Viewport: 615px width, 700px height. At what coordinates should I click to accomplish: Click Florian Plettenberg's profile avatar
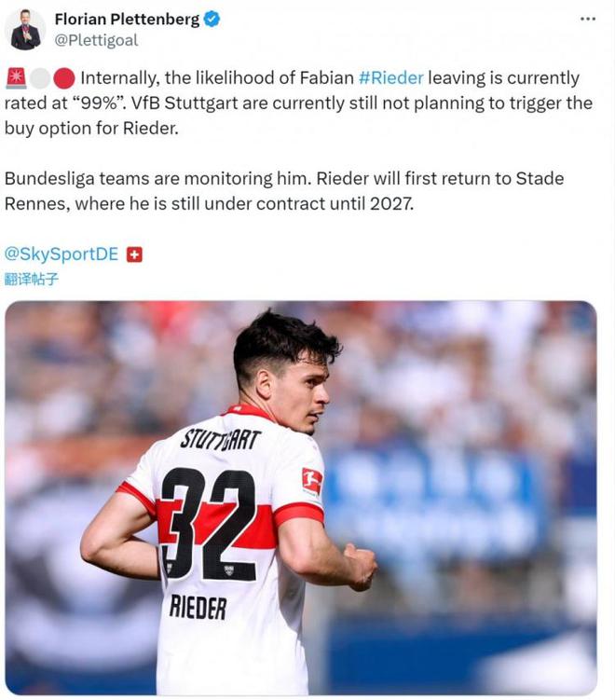25,30
